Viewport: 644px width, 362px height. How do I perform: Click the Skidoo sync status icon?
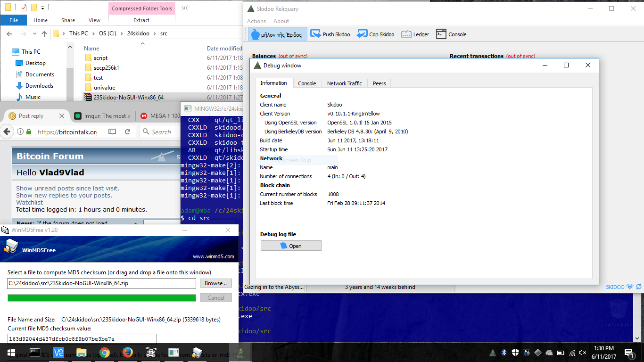639,287
